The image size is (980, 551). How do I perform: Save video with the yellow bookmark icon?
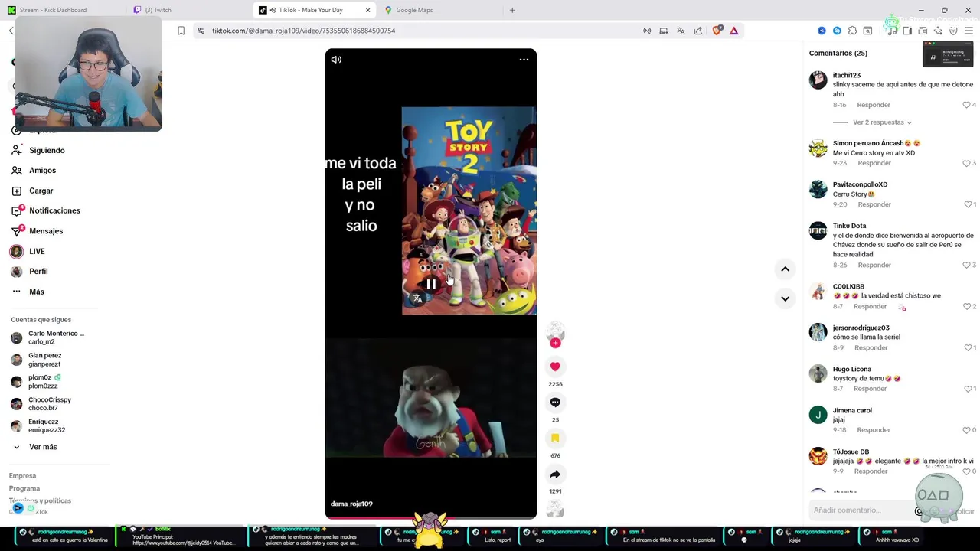[x=555, y=438]
